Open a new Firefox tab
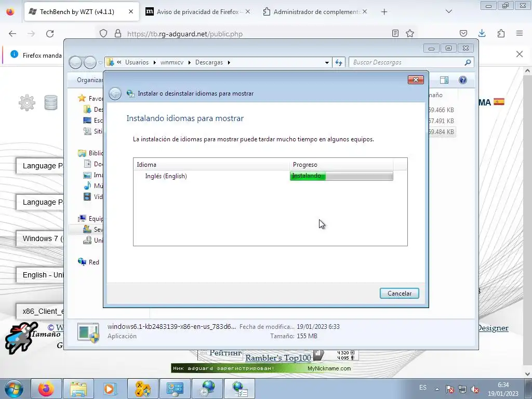The height and width of the screenshot is (399, 532). pos(384,12)
